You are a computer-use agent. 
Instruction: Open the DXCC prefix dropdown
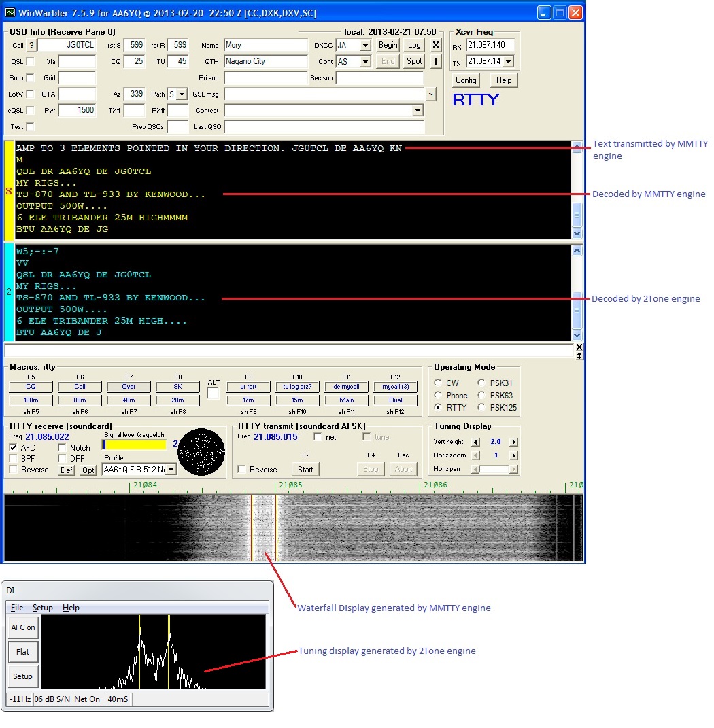click(366, 45)
